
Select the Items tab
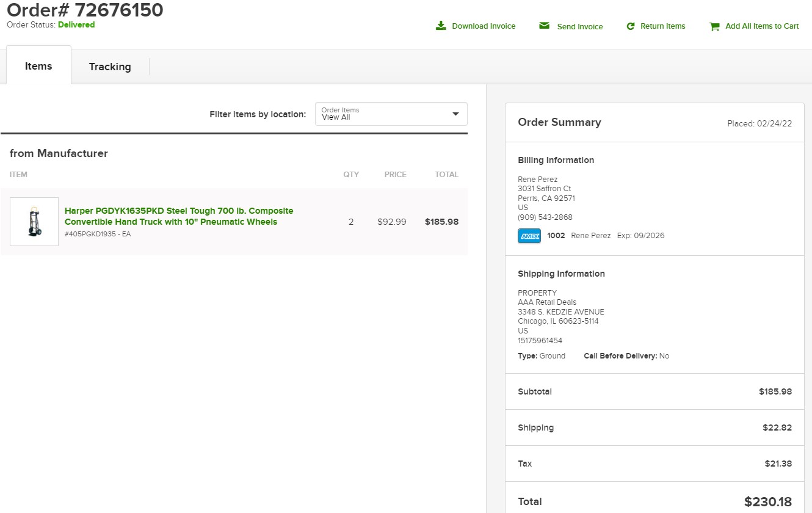[x=38, y=66]
